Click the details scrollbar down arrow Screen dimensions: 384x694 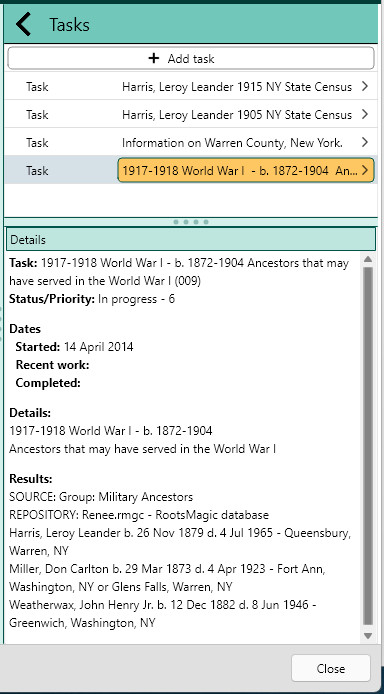[x=368, y=636]
